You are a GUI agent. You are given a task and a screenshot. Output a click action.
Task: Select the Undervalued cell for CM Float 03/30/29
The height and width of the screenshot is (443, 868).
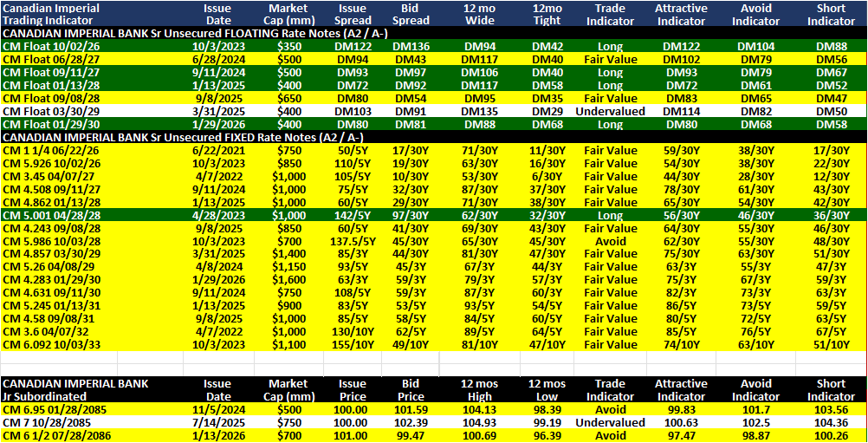(610, 111)
